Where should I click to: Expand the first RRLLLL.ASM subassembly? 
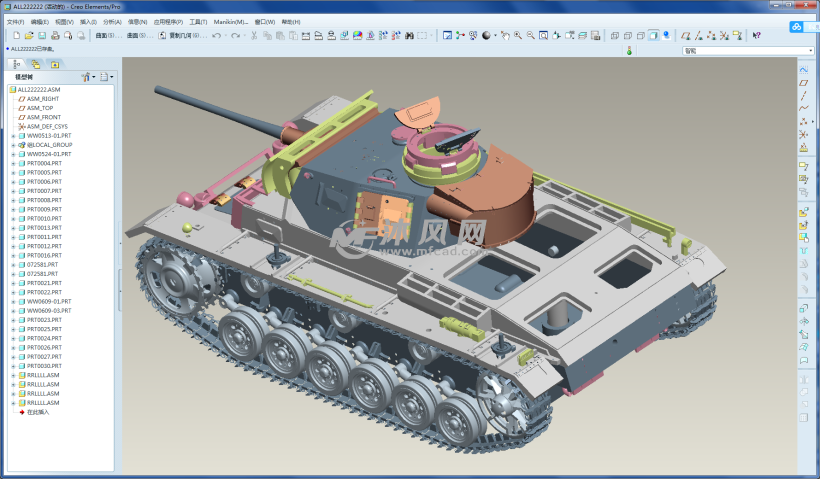[x=13, y=376]
